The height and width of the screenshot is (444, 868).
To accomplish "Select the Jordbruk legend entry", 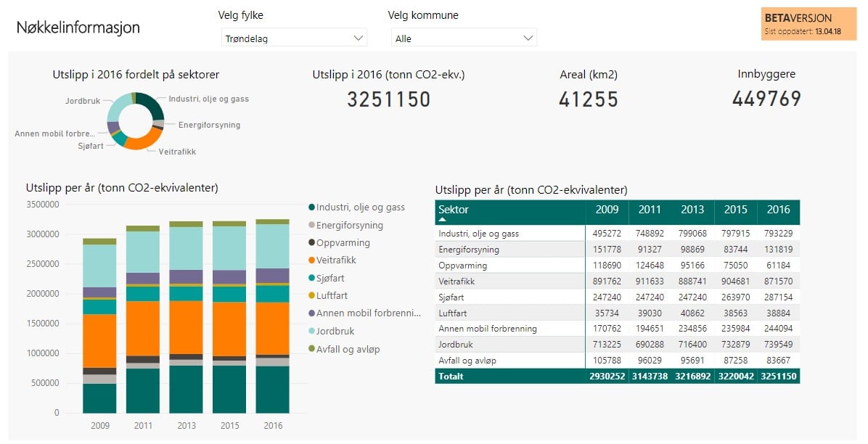I will (x=331, y=331).
